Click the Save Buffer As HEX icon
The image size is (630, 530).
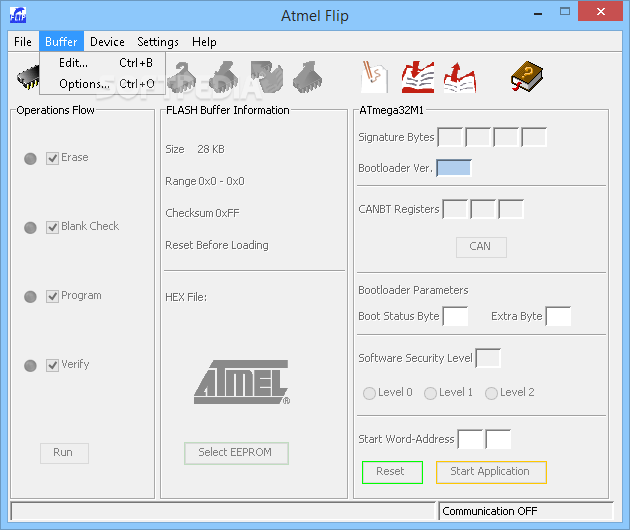(x=460, y=78)
